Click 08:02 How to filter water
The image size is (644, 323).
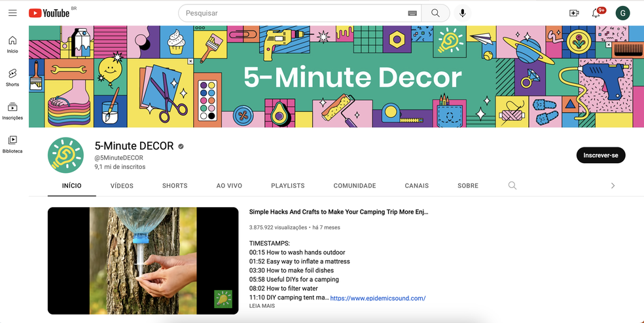click(283, 288)
